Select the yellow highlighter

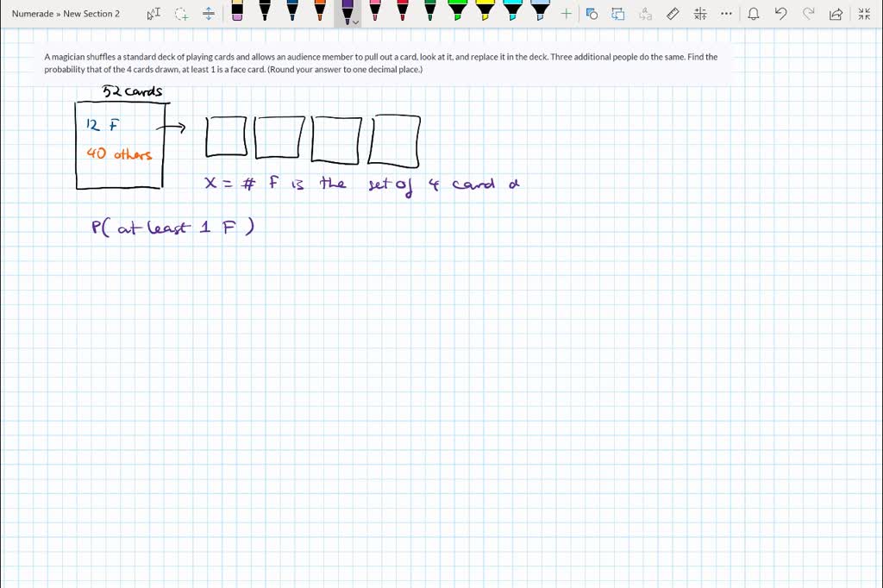[485, 11]
